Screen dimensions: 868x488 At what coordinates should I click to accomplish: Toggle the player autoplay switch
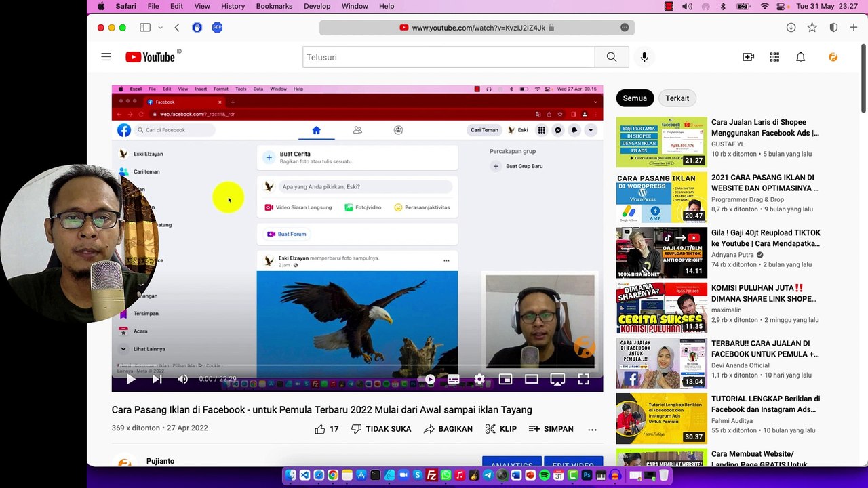427,380
